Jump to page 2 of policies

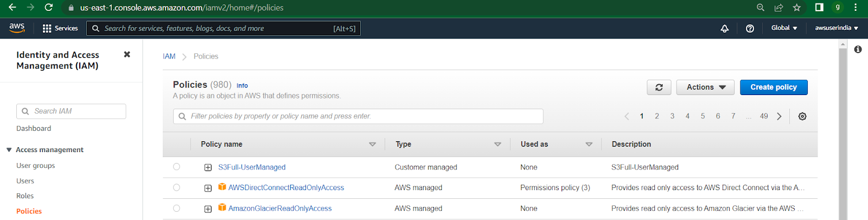[657, 116]
